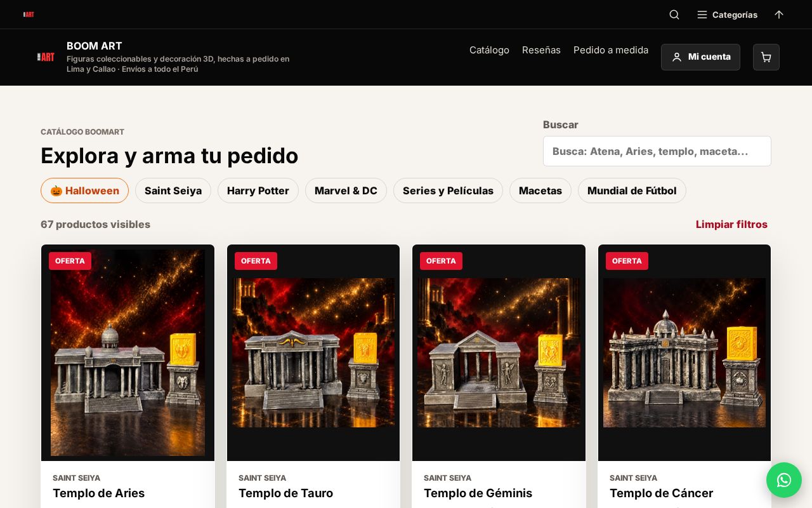Open the Categorías menu
The image size is (812, 508).
pyautogui.click(x=727, y=15)
